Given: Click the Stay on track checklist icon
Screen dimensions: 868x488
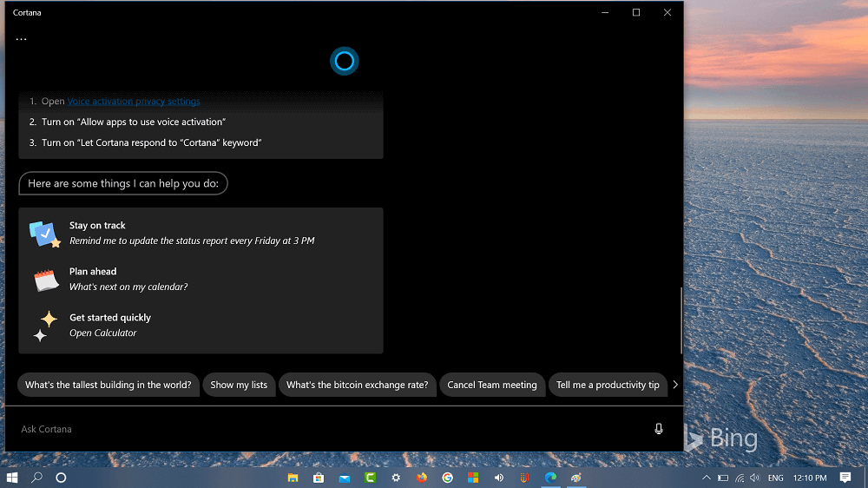Looking at the screenshot, I should pos(44,234).
